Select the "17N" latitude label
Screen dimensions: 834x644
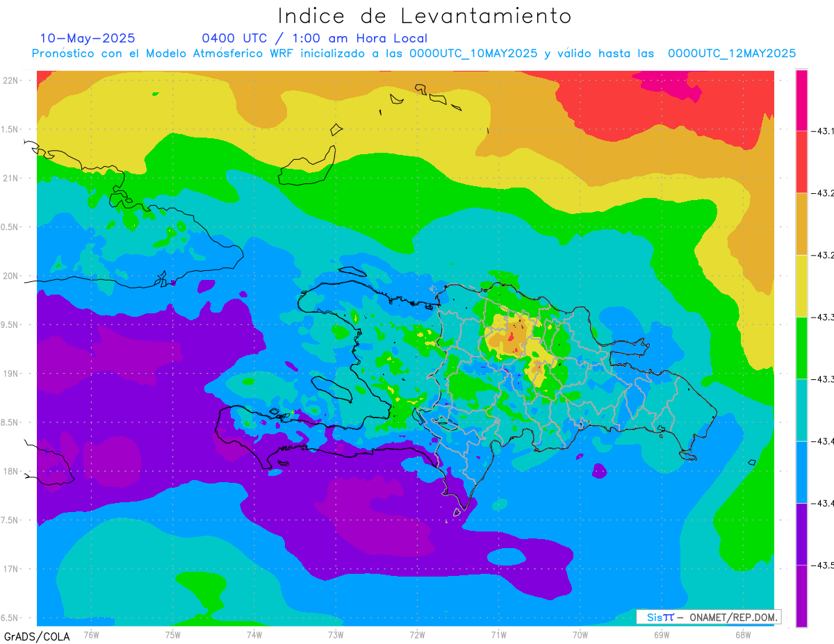tap(10, 569)
